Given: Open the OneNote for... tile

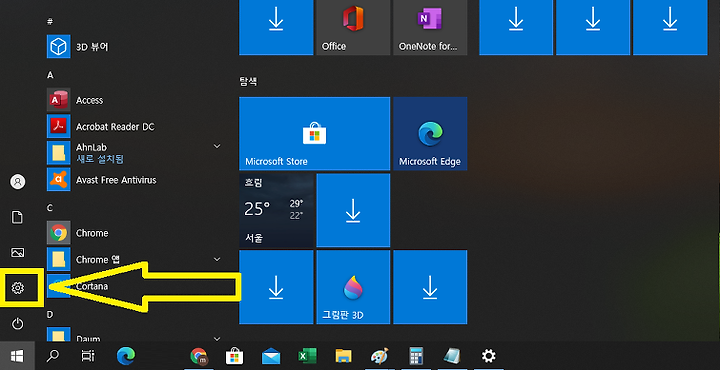Looking at the screenshot, I should tap(430, 28).
